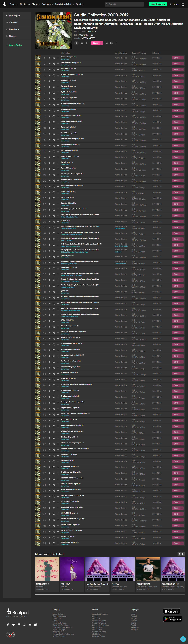Viewport: 188px width, 644px height.
Task: Show next releases in More From This Label
Action: [x=183, y=554]
